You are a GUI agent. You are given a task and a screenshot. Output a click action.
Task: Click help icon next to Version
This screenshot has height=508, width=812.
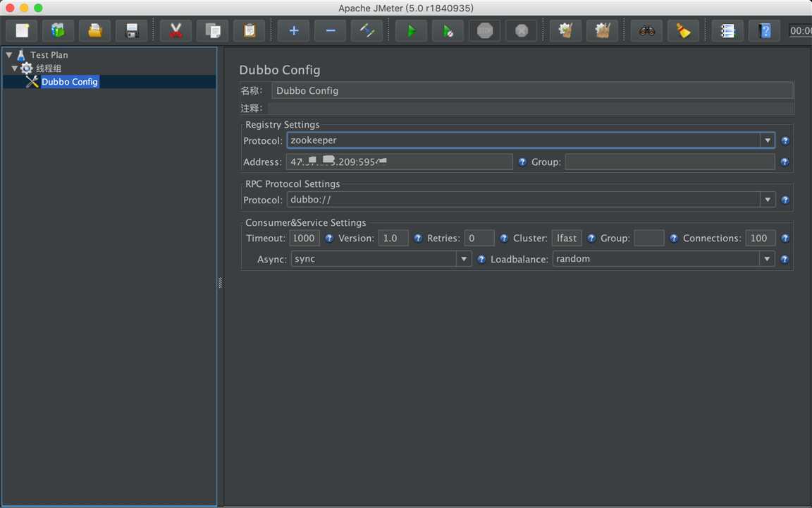[418, 238]
